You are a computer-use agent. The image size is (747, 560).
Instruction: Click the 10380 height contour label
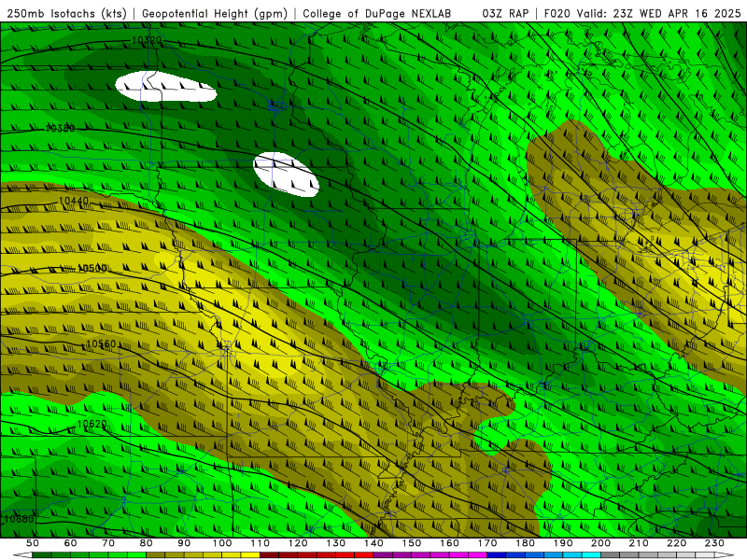tap(60, 128)
